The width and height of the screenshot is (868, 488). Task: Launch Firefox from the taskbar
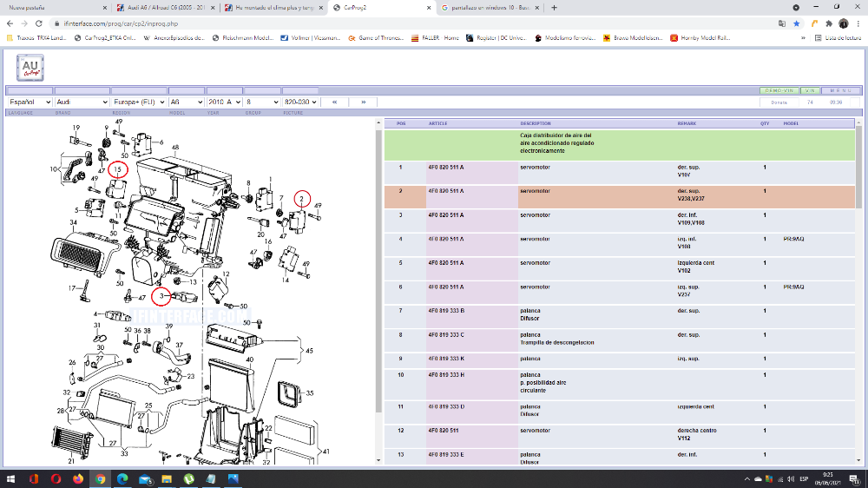pos(78,478)
